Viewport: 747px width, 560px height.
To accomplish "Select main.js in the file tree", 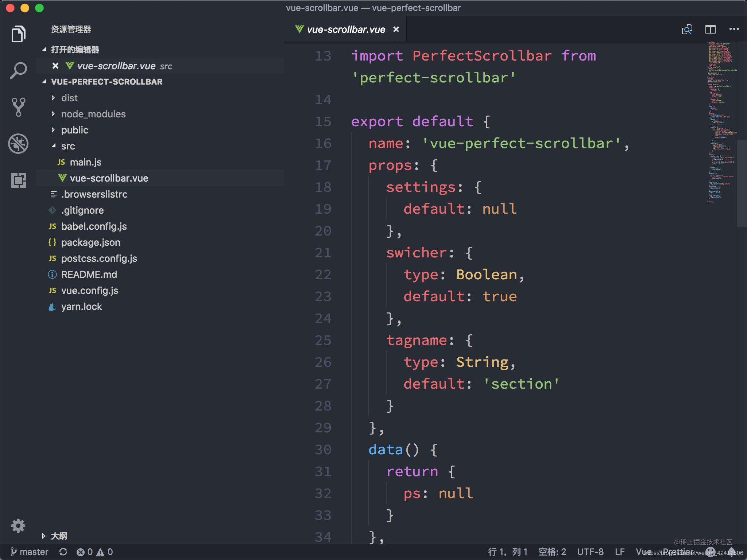I will (x=86, y=162).
